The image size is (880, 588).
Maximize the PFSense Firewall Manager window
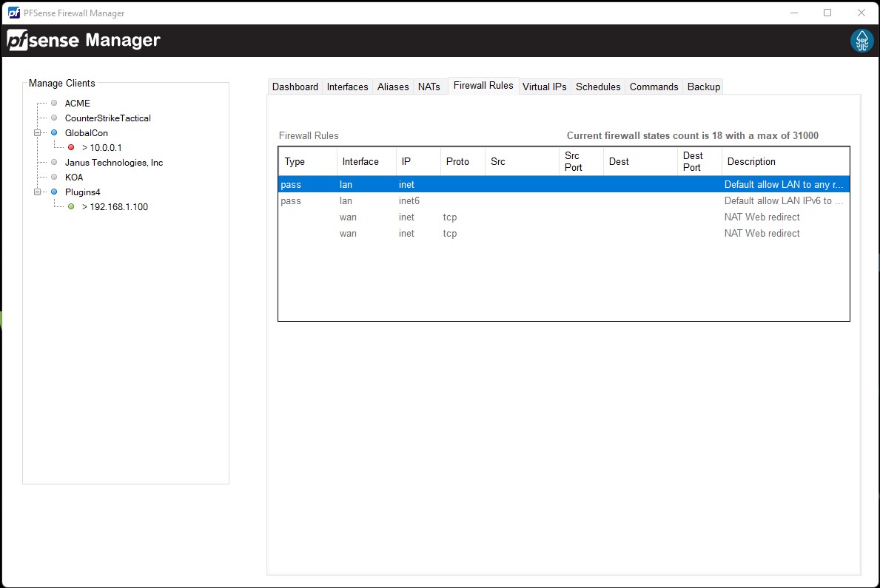[x=827, y=13]
